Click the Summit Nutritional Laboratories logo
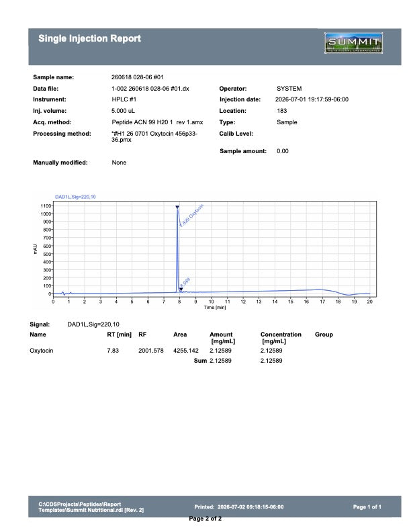Image resolution: width=411 pixels, height=532 pixels. [x=353, y=43]
